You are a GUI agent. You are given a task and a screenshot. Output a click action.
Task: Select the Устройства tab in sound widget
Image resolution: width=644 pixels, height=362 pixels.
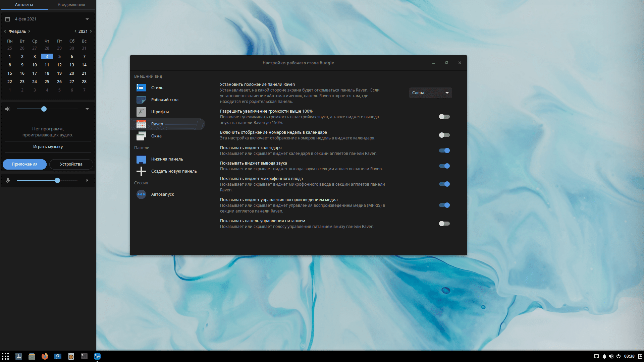click(71, 164)
